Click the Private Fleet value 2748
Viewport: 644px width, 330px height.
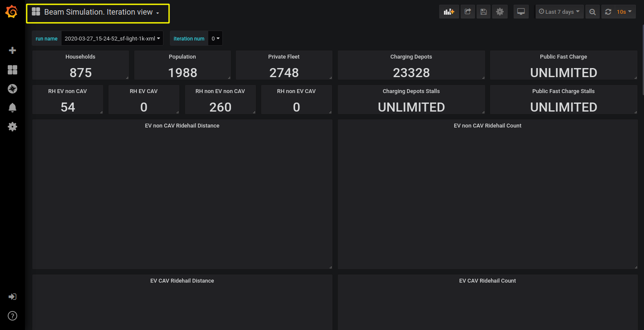click(x=284, y=73)
